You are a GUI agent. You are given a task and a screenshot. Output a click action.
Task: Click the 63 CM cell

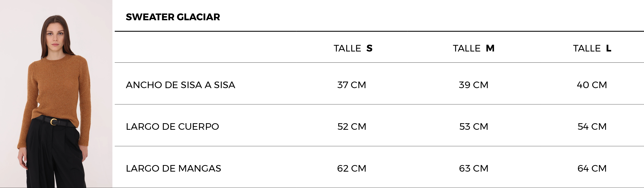coord(474,168)
